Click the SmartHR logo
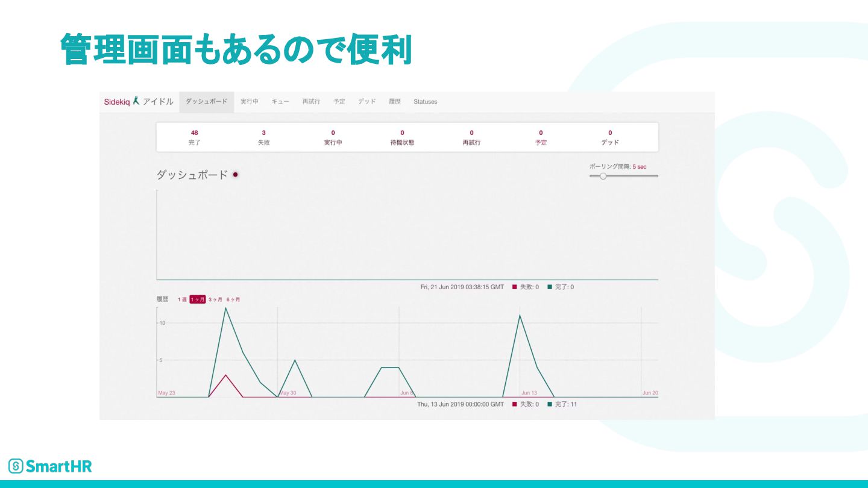 click(x=50, y=466)
